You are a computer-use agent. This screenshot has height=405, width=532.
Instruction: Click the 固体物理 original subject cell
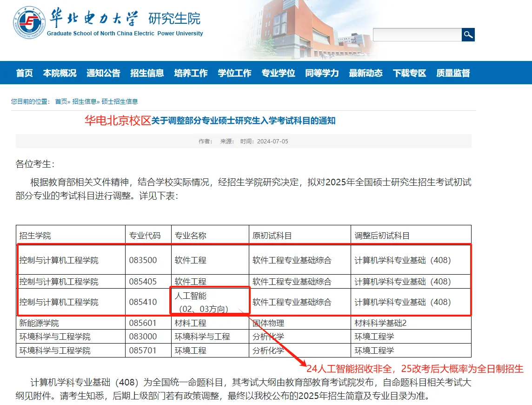click(300, 323)
